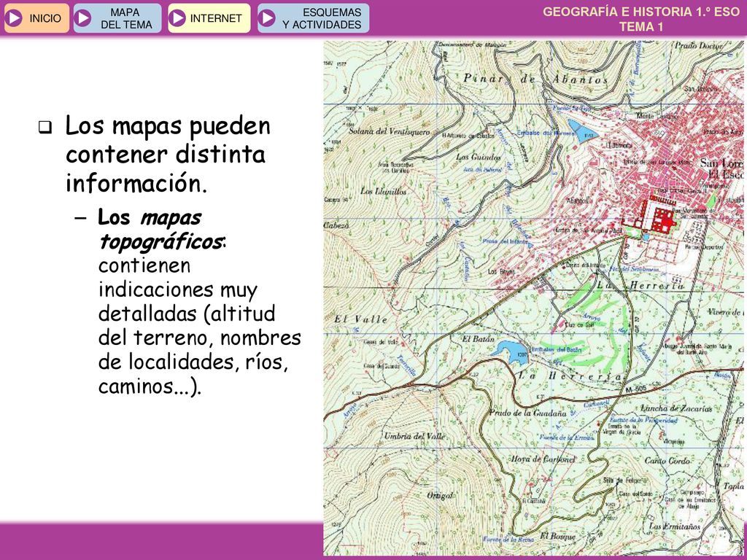Click the play arrow icon on INICIO
This screenshot has height=560, width=747.
tap(14, 18)
